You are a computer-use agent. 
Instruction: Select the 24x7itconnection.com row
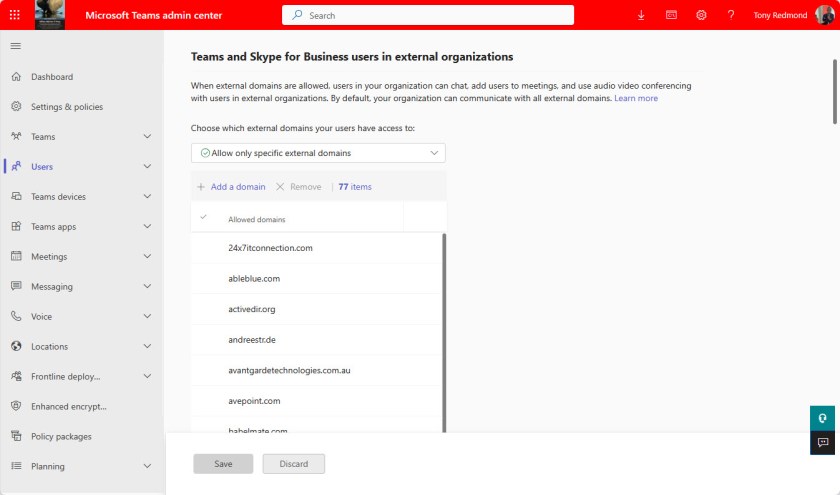click(x=317, y=248)
